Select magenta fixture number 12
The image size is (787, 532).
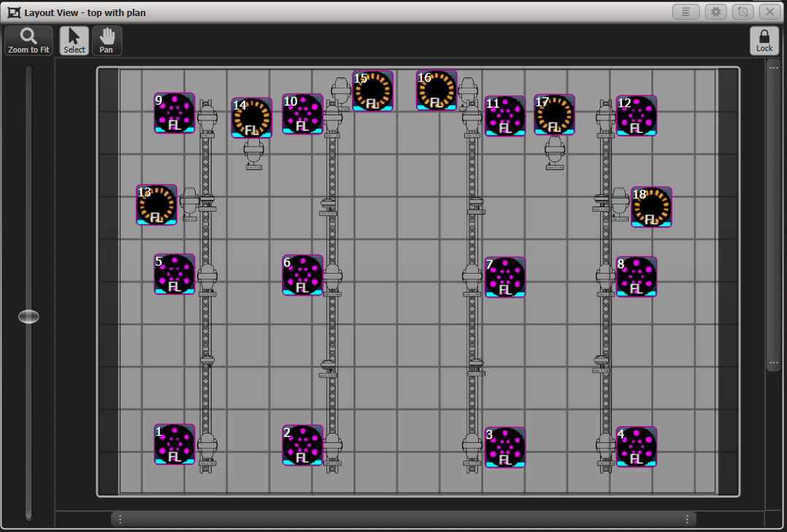(637, 116)
